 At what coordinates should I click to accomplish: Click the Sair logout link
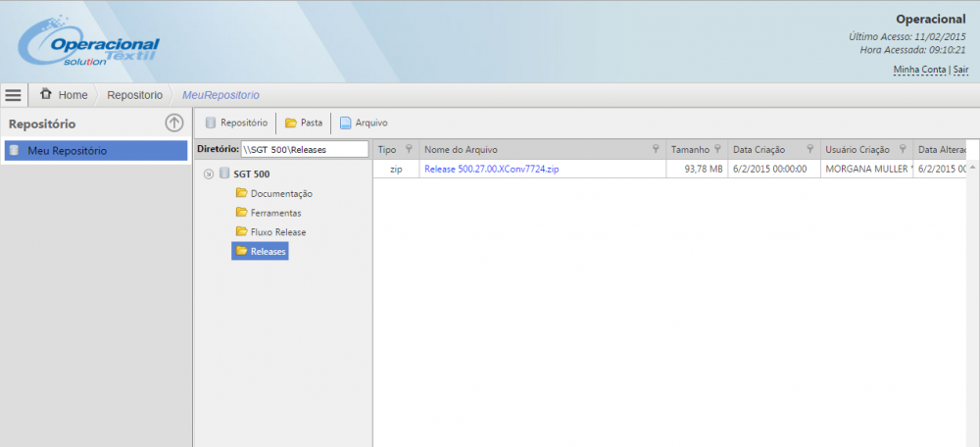click(x=960, y=70)
